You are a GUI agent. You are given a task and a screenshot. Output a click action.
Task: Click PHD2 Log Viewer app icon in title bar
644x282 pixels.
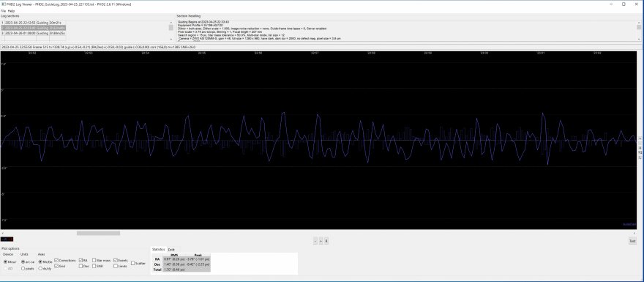pyautogui.click(x=3, y=4)
